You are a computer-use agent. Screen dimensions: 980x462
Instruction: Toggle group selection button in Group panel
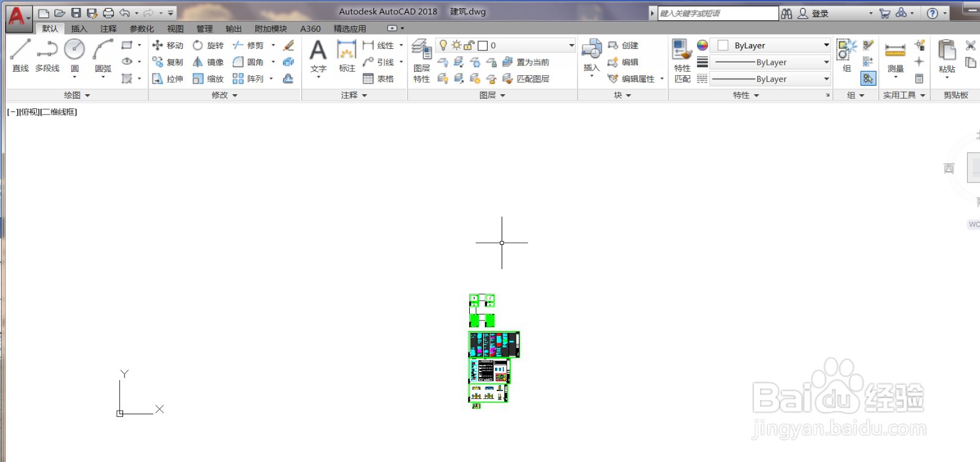tap(868, 78)
